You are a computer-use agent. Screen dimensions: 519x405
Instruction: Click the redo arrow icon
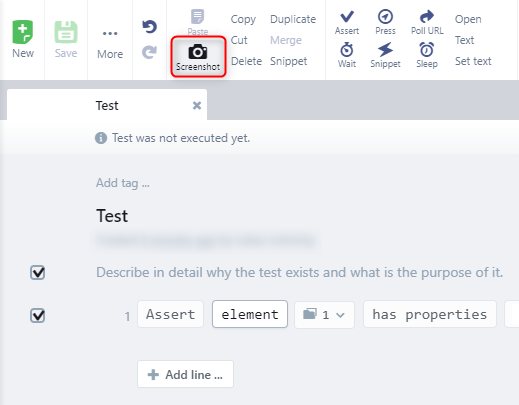point(149,52)
